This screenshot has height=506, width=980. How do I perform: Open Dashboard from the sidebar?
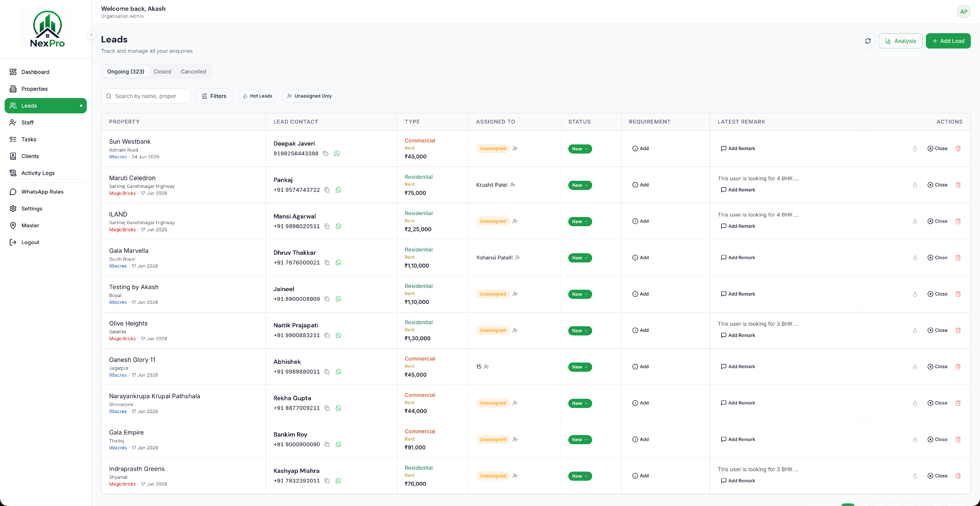pyautogui.click(x=45, y=72)
